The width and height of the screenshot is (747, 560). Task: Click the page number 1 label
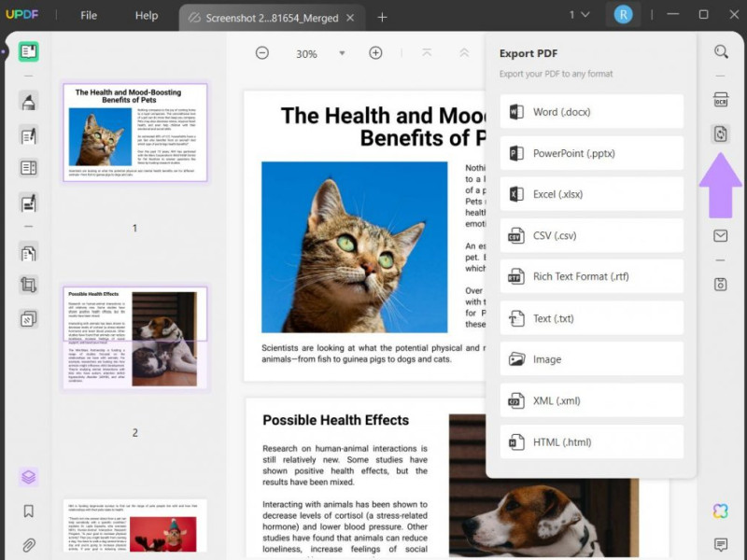pyautogui.click(x=134, y=228)
